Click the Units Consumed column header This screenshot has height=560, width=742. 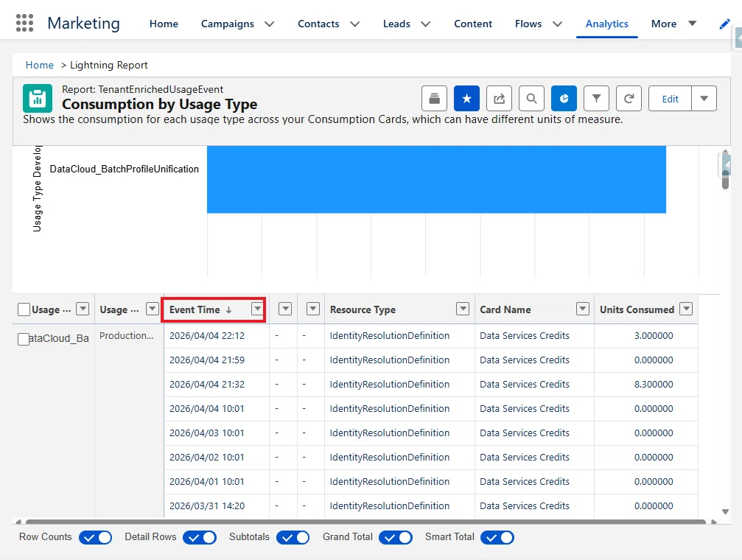point(637,309)
